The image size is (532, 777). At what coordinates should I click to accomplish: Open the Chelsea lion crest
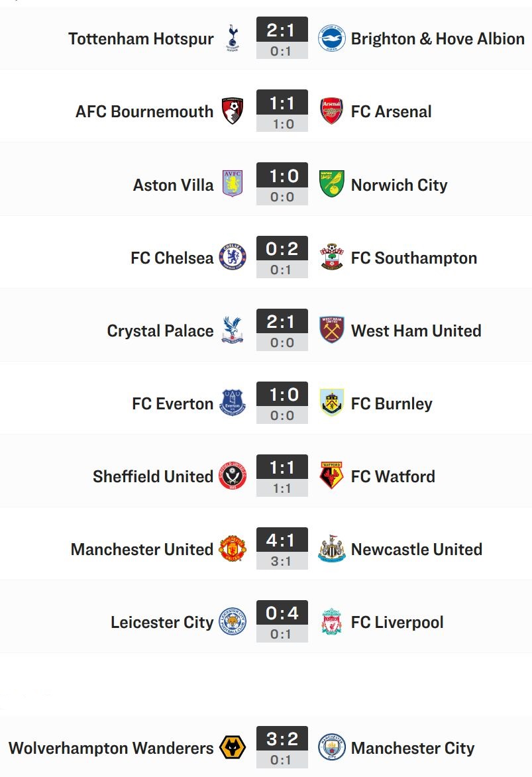pos(233,257)
